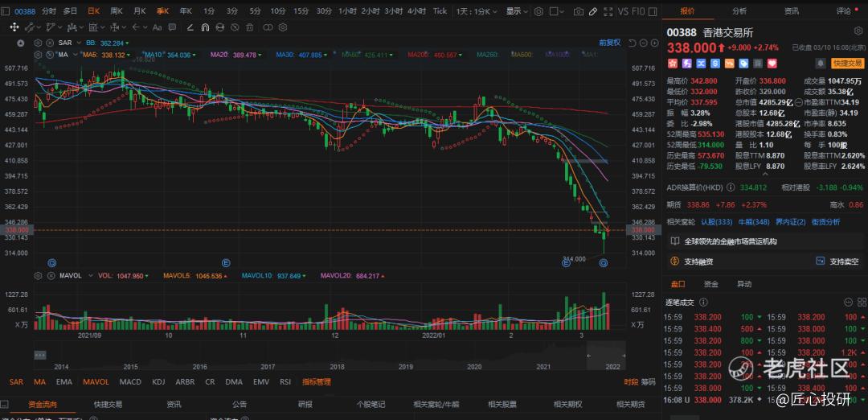Open the 前复权 adjustment selector
The image size is (868, 420).
(609, 43)
